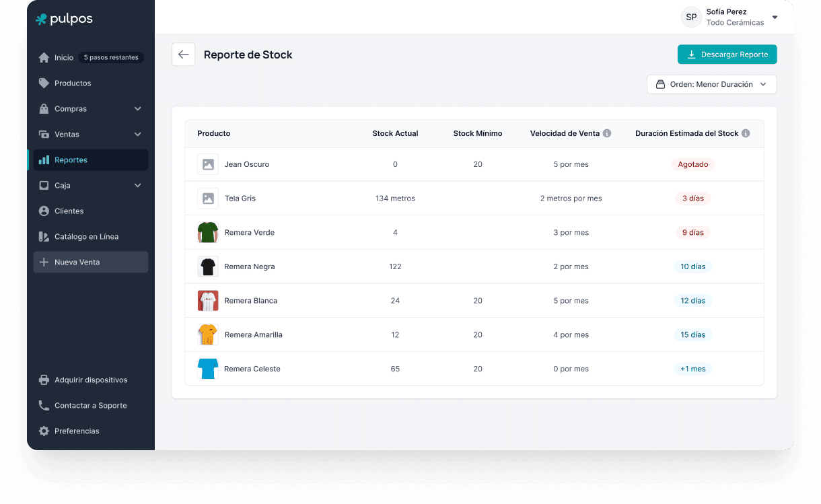Viewport: 821px width, 504px height.
Task: Open the Sofía Perez account menu arrow
Action: coord(775,17)
